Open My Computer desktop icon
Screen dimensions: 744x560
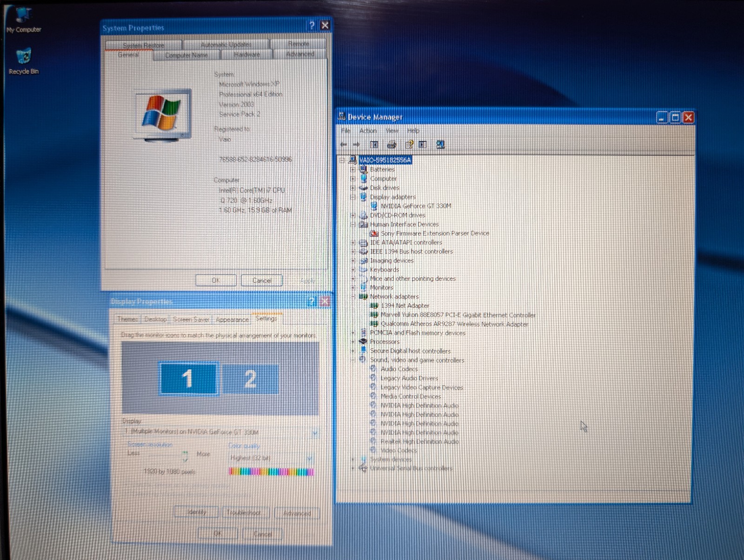point(23,20)
